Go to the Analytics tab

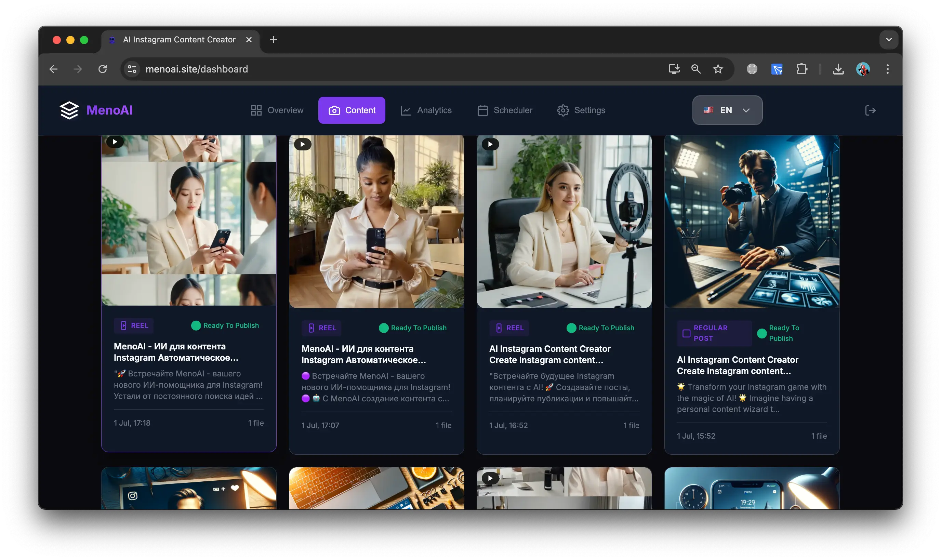[x=426, y=110]
